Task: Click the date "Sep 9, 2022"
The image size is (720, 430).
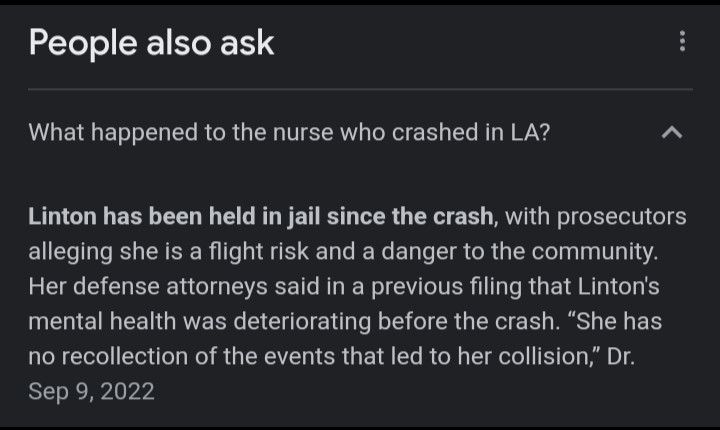Action: [92, 391]
